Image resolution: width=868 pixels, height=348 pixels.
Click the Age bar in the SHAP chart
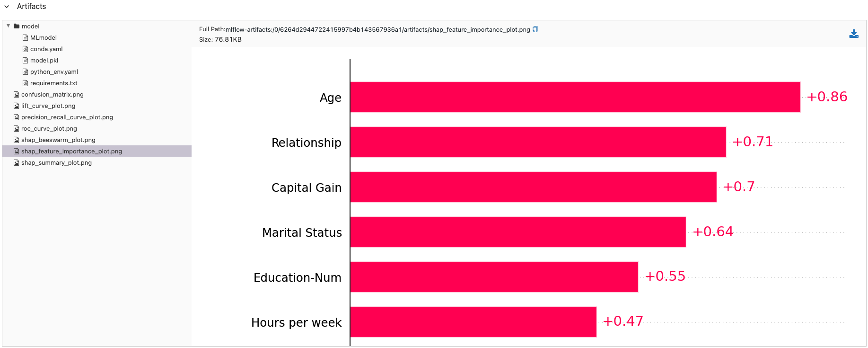[x=575, y=97]
